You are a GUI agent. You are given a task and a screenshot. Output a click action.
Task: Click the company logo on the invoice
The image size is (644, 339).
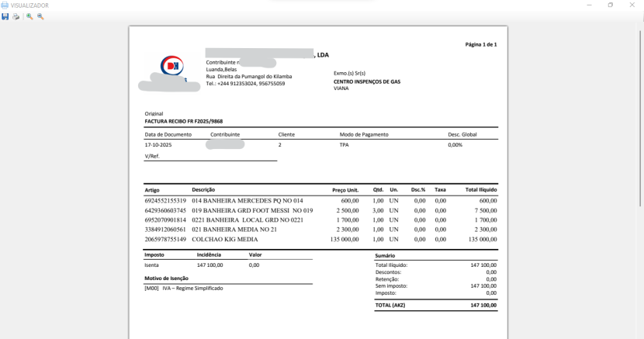click(x=171, y=67)
